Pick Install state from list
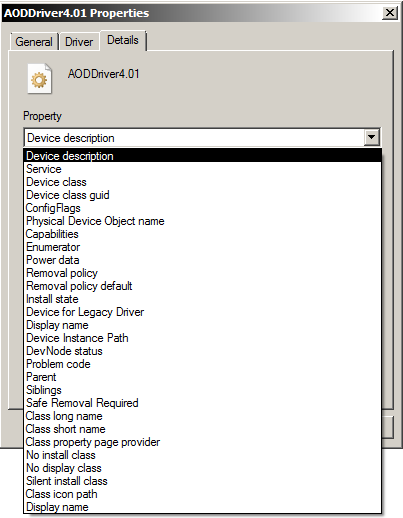This screenshot has height=518, width=403. pyautogui.click(x=203, y=299)
